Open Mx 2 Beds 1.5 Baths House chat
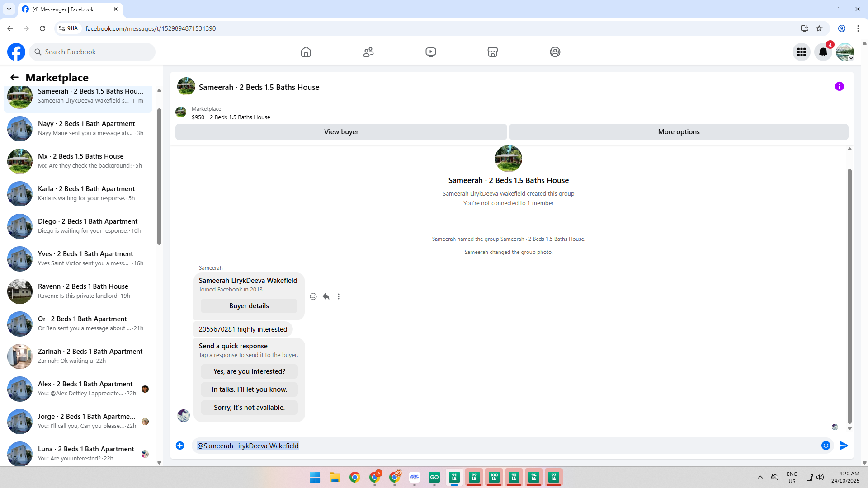Viewport: 868px width, 488px height. pos(78,161)
